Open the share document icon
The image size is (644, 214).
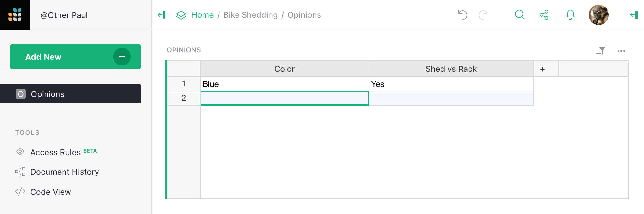tap(544, 15)
